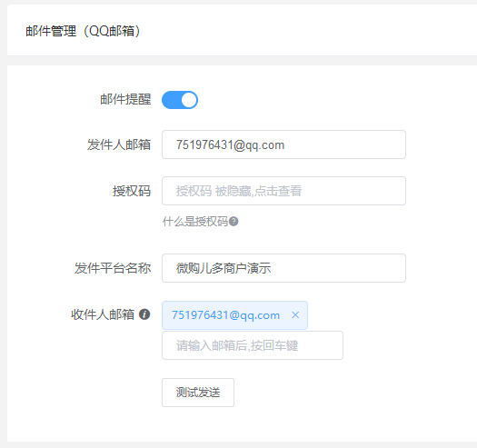The width and height of the screenshot is (477, 448).
Task: Click the 授权码 label text
Action: 132,191
